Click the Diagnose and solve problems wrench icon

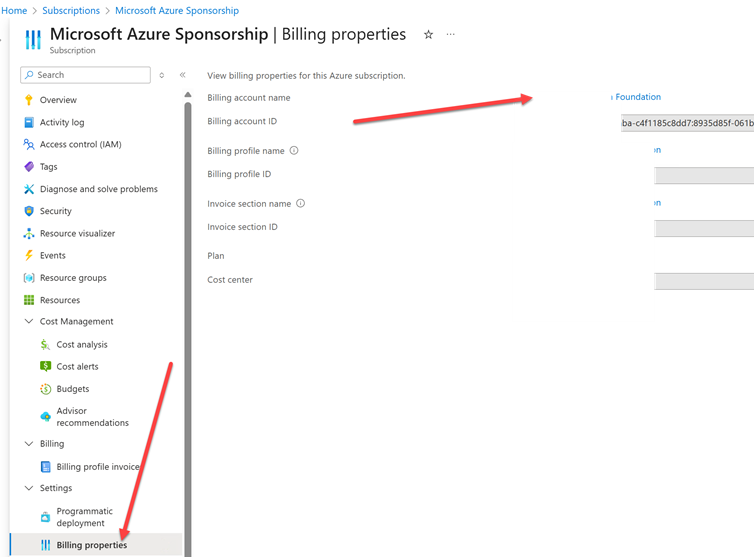point(29,189)
